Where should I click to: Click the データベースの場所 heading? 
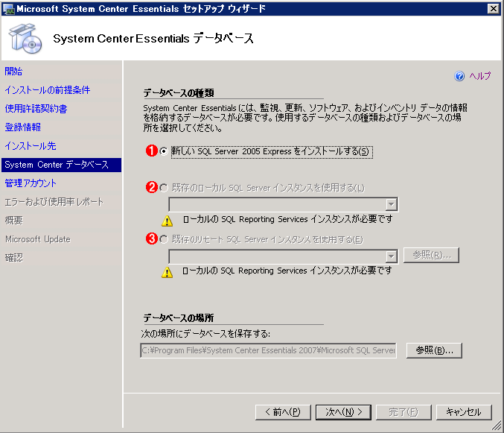(179, 318)
